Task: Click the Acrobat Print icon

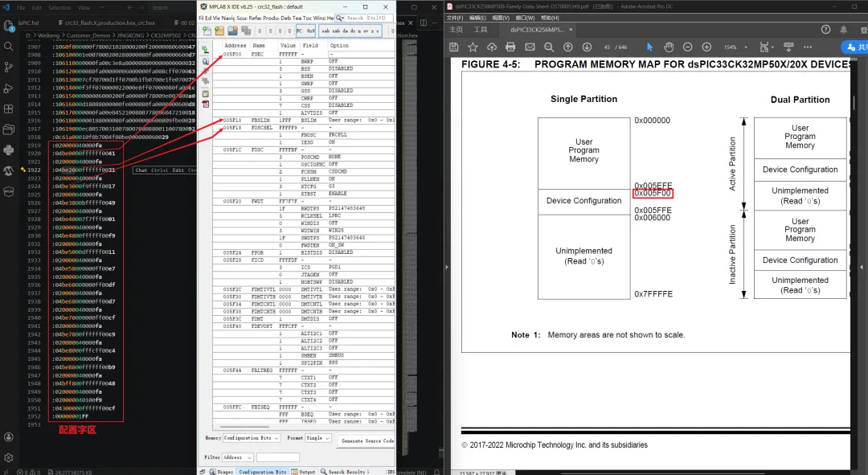Action: pos(510,47)
